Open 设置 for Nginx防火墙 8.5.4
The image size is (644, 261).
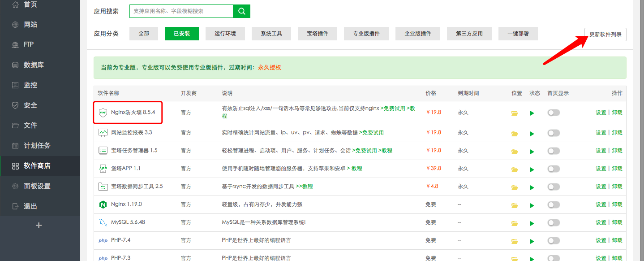(x=601, y=113)
